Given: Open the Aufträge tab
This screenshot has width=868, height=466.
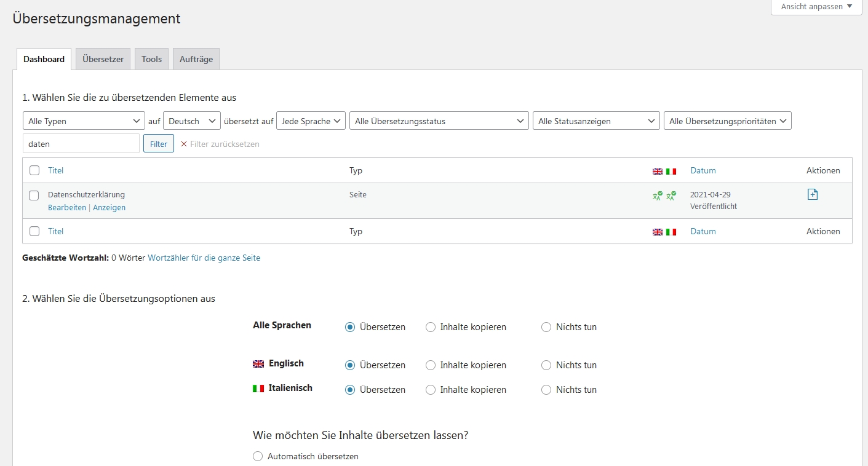Looking at the screenshot, I should point(196,60).
